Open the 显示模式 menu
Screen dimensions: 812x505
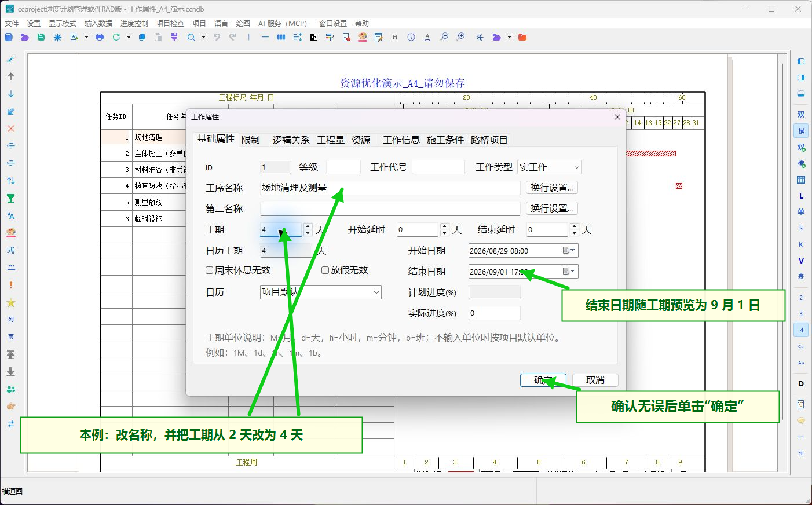click(63, 23)
